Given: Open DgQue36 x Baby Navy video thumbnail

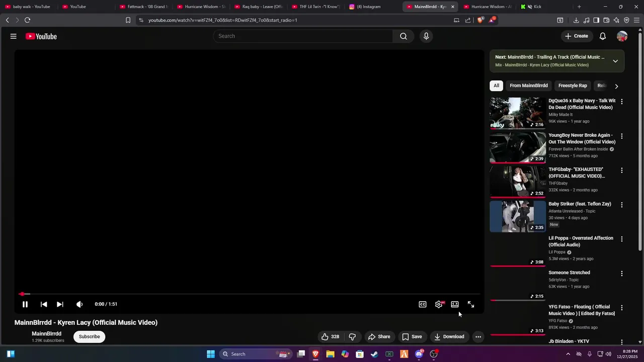Looking at the screenshot, I should (518, 113).
